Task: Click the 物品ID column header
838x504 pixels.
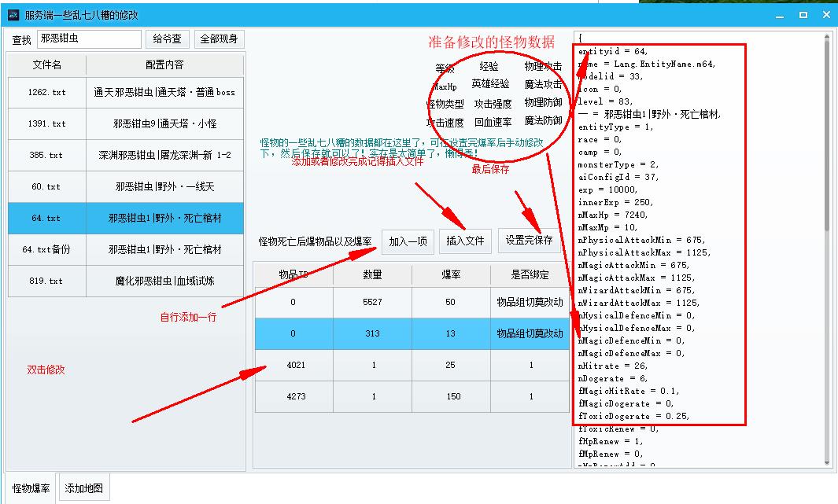Action: click(293, 275)
